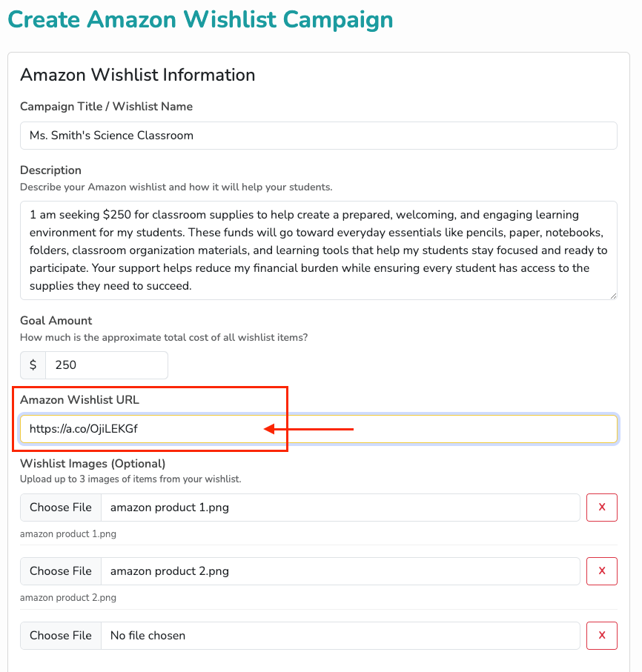
Task: Click the 'Create Amazon Wishlist Campaign' heading
Action: [200, 20]
